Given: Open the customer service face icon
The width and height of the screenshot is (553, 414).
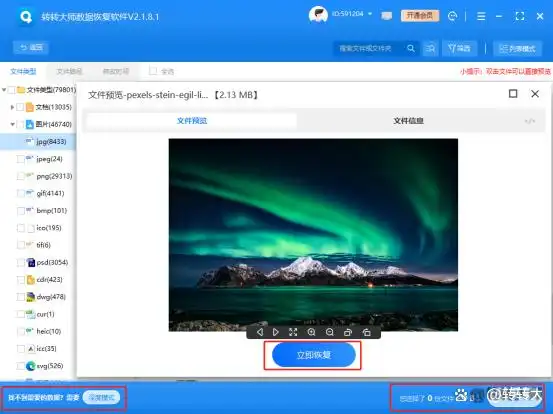Looking at the screenshot, I should click(x=452, y=16).
